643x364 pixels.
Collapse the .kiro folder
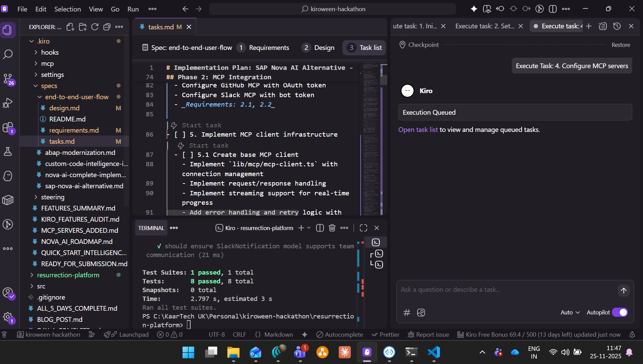[x=31, y=41]
